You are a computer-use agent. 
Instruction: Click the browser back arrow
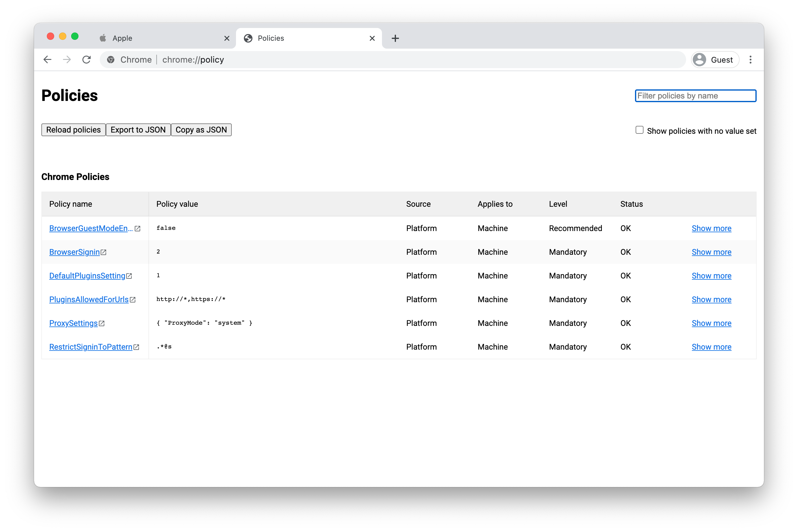point(47,60)
